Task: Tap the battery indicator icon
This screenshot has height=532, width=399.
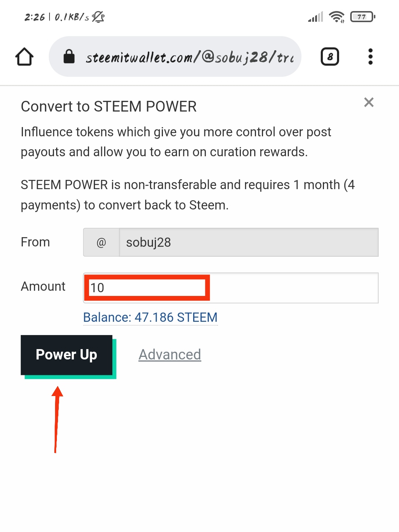Action: tap(362, 17)
